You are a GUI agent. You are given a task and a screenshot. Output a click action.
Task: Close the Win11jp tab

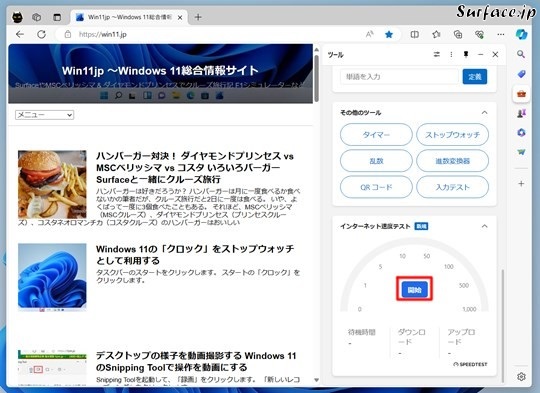(x=180, y=17)
